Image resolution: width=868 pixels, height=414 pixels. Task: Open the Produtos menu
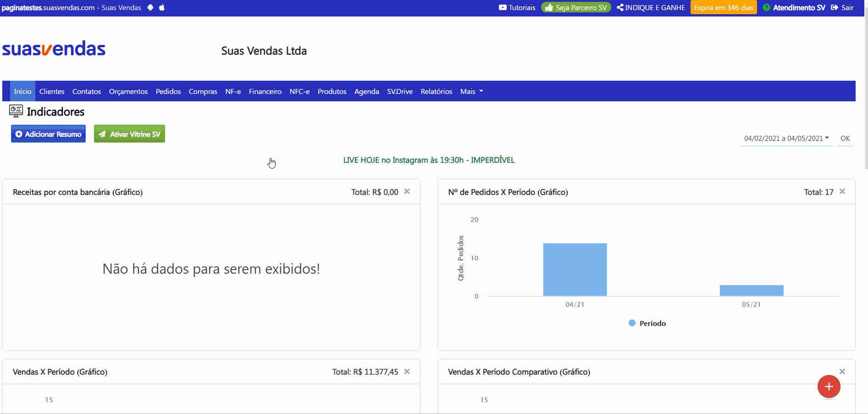coord(332,91)
